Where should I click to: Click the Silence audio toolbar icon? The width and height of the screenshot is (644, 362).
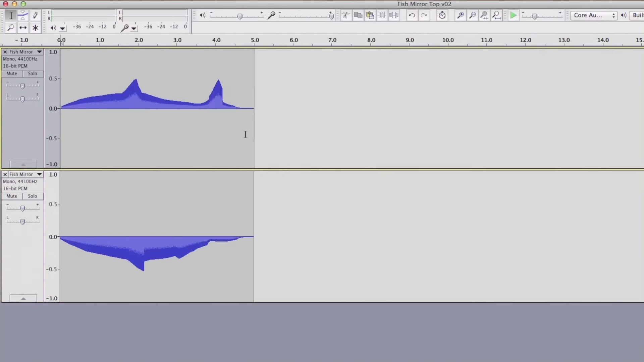394,15
